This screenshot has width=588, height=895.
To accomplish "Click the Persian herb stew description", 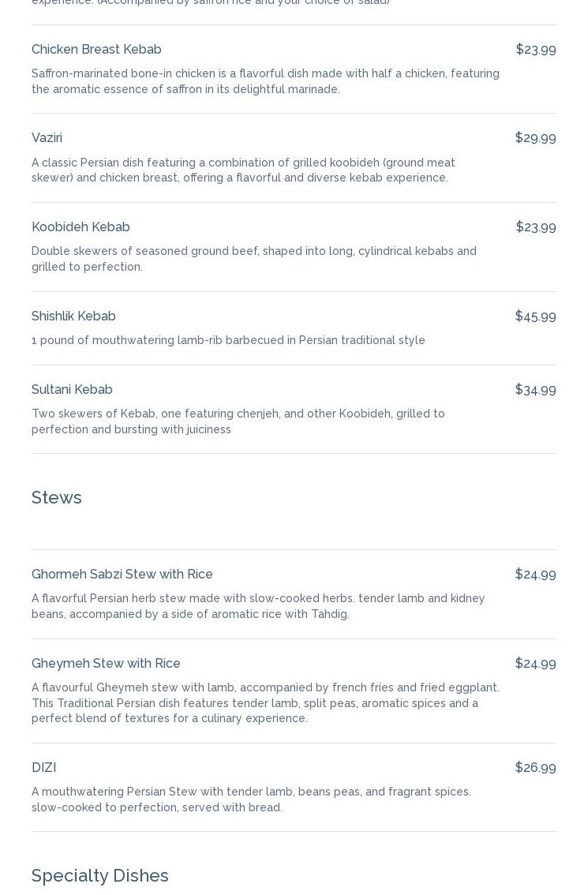I will [258, 606].
